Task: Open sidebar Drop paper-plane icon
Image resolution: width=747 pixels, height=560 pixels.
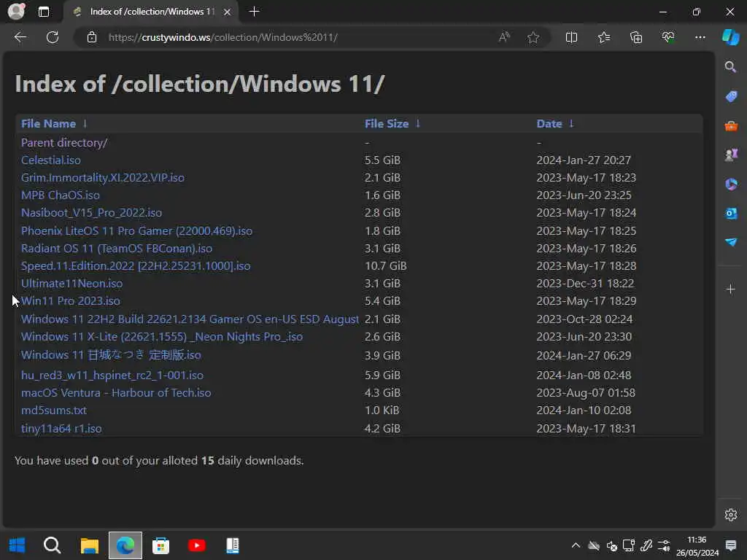Action: click(x=731, y=242)
